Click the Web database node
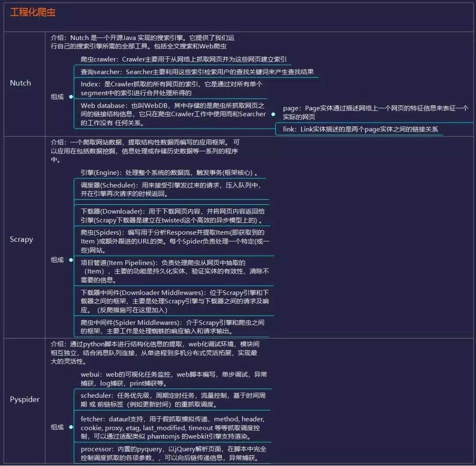 [x=173, y=115]
